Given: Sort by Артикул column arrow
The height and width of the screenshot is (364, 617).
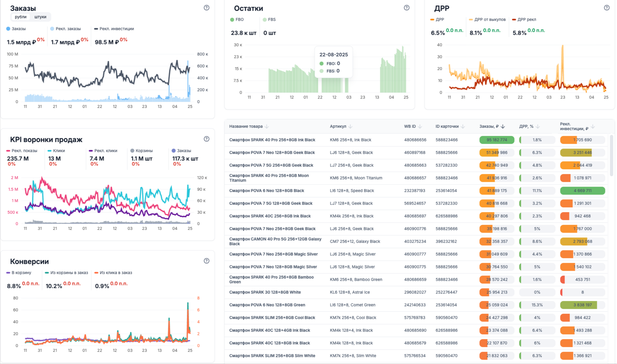Looking at the screenshot, I should click(x=350, y=126).
